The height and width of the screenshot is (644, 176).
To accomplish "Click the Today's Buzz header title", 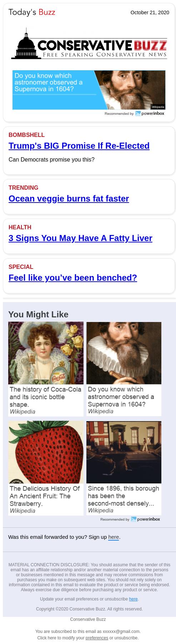I will pyautogui.click(x=32, y=12).
